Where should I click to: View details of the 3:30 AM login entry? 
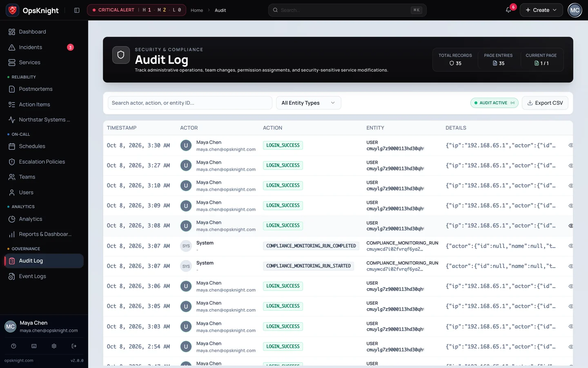pos(570,145)
